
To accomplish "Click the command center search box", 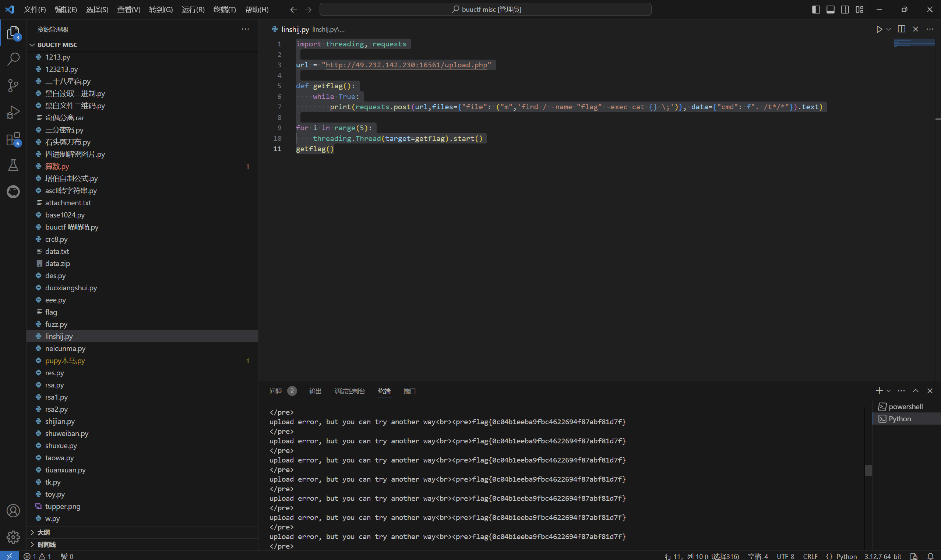I will coord(485,10).
